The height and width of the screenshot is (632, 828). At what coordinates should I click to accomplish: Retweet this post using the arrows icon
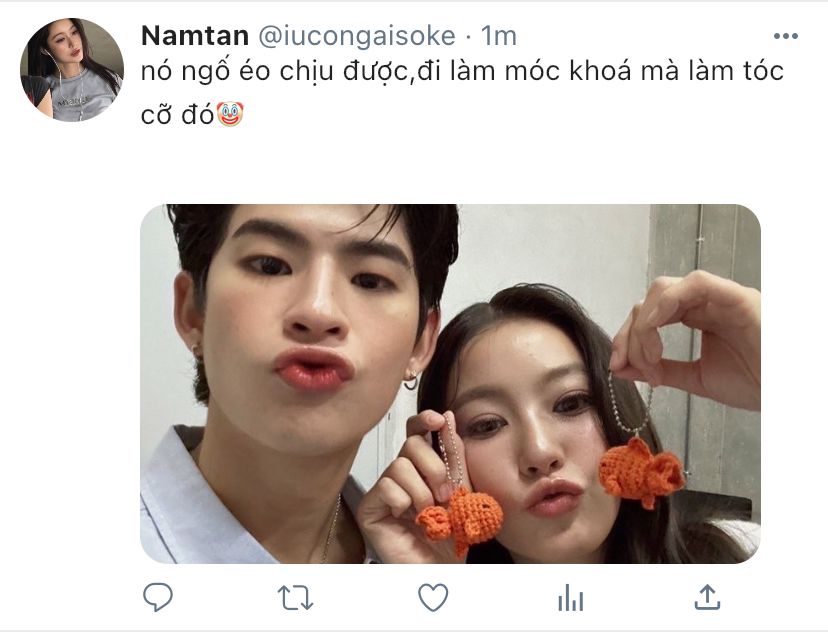(x=295, y=598)
